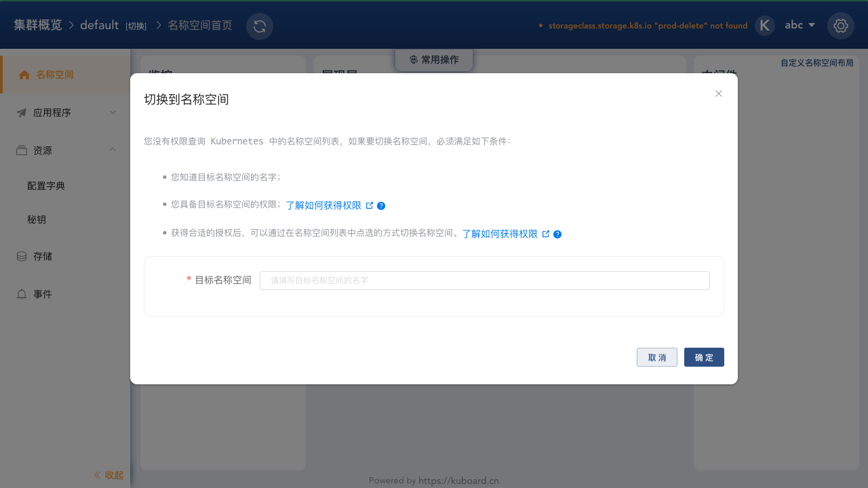This screenshot has height=488, width=868.
Task: Expand the 应用程序 sidebar menu
Action: tap(65, 113)
